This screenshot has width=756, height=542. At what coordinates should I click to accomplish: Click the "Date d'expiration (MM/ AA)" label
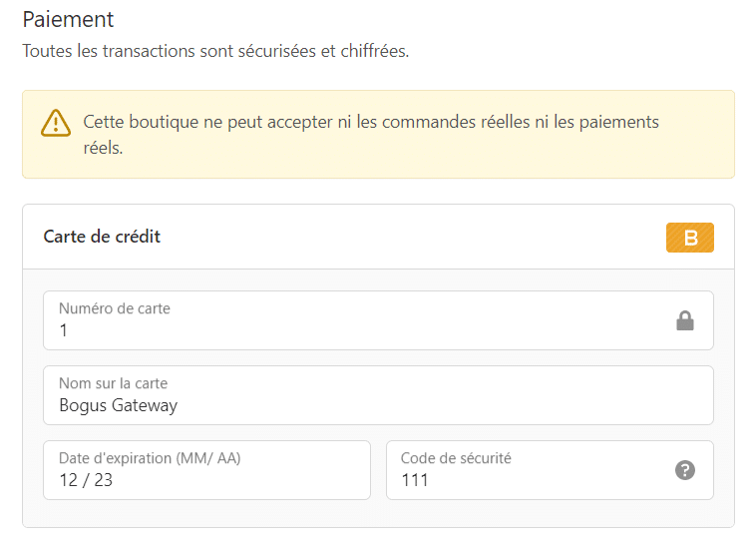click(150, 458)
